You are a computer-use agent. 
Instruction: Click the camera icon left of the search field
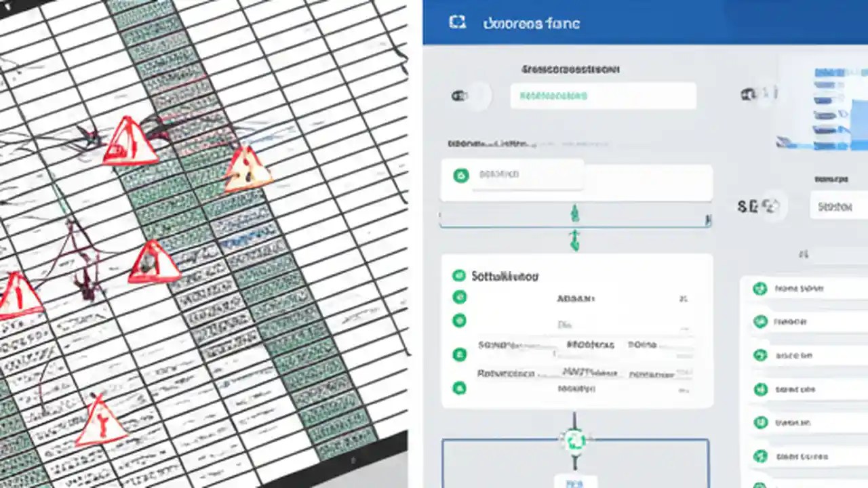[460, 96]
